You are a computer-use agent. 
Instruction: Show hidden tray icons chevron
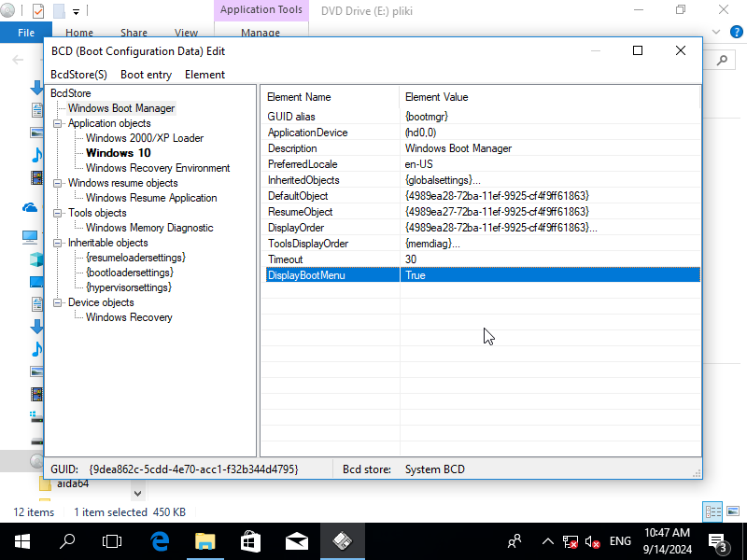click(x=548, y=541)
